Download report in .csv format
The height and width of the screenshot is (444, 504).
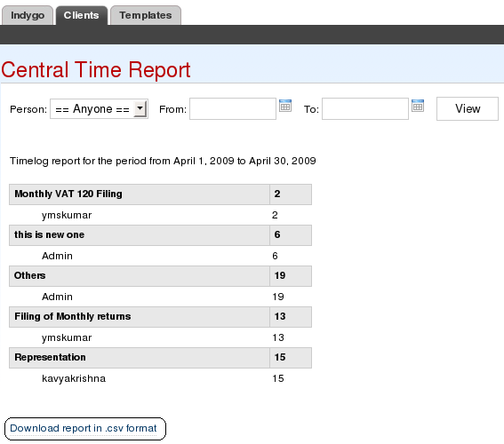(x=84, y=428)
